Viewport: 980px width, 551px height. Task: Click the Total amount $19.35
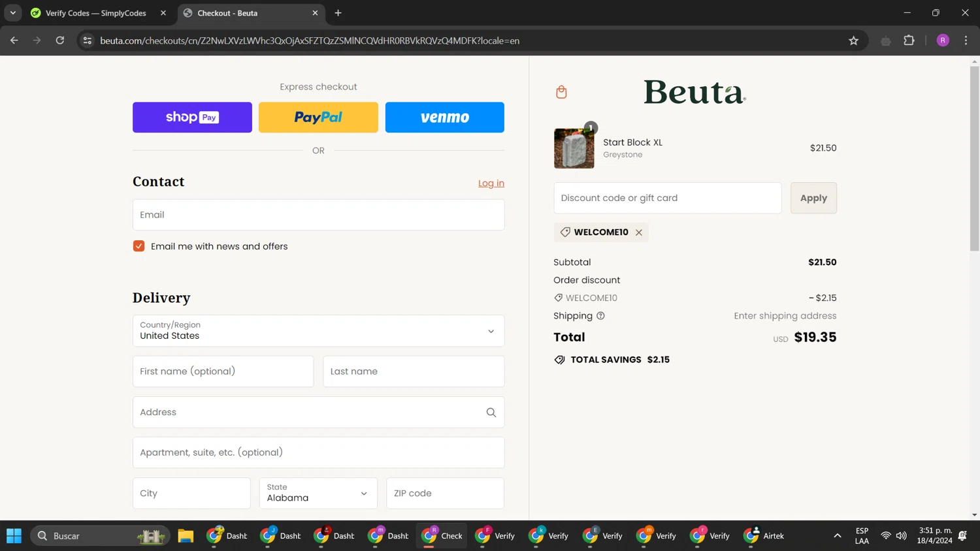coord(815,338)
